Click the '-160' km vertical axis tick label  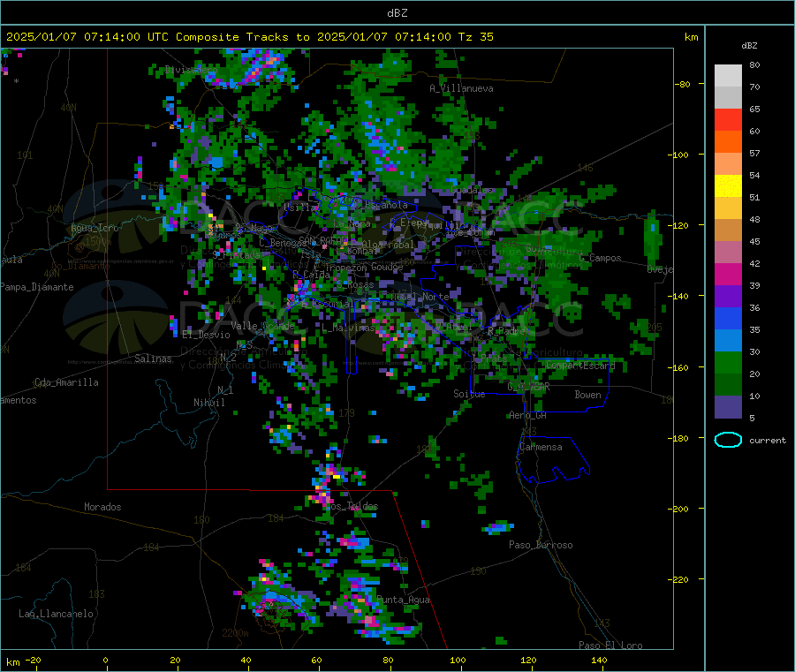click(x=679, y=367)
